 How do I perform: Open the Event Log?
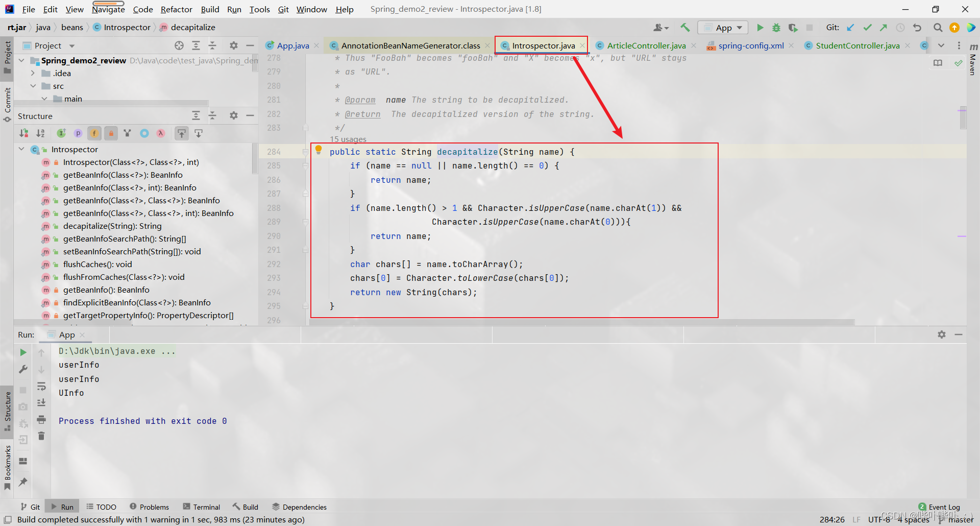coord(939,507)
